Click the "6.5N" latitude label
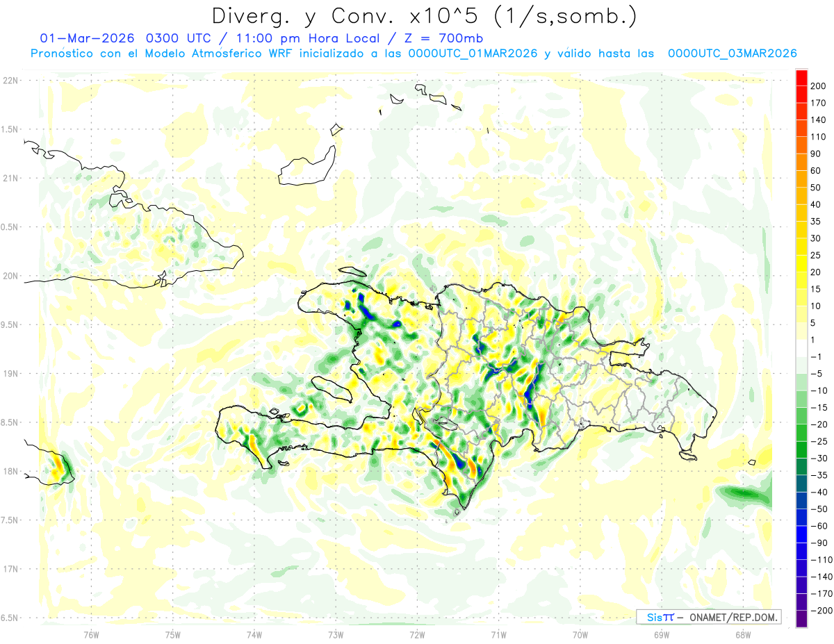 (10, 618)
